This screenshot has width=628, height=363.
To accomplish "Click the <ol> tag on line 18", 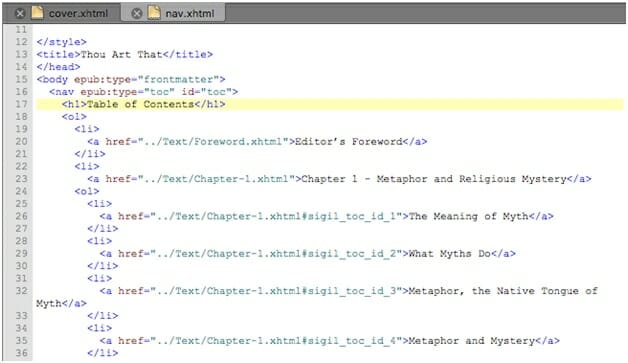I will (74, 117).
